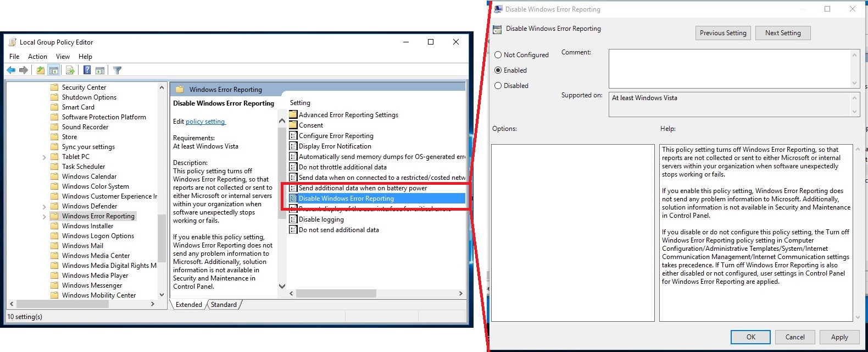Click the settings list horizontal scrollbar thumb
The width and height of the screenshot is (868, 352).
[x=337, y=294]
